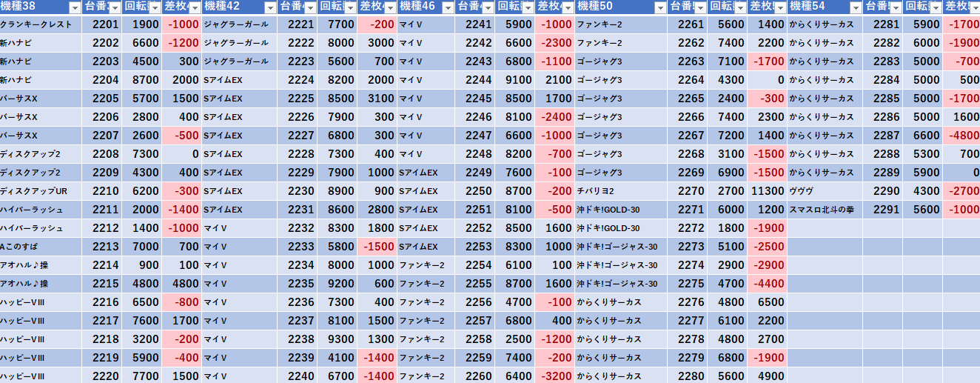Open 台番 filter arrow beside 機種50 header

coord(699,7)
